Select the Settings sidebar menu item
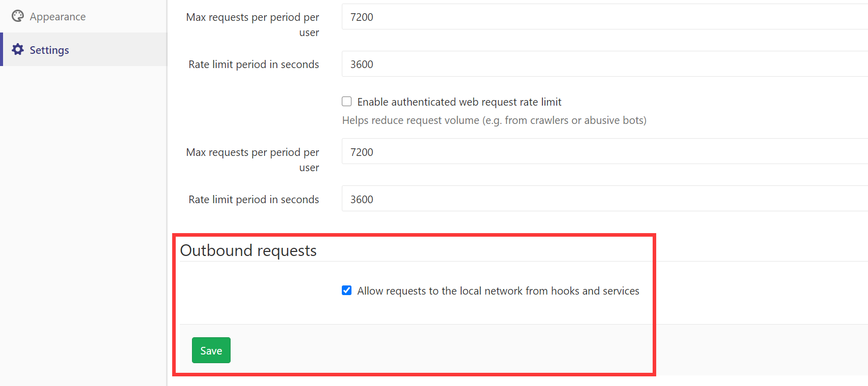Screen dimensions: 868x386 coord(83,49)
